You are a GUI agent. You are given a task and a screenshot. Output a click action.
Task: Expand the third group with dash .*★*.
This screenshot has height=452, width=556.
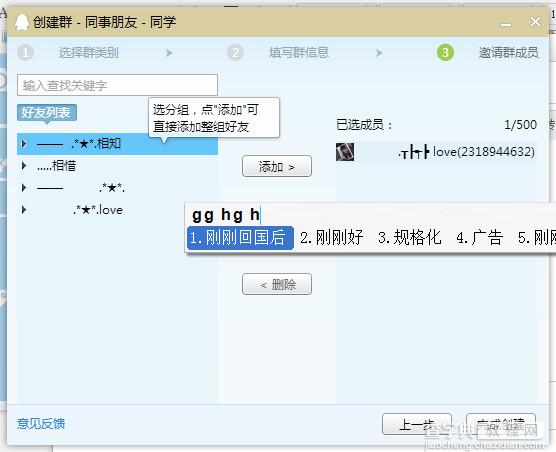click(x=24, y=188)
